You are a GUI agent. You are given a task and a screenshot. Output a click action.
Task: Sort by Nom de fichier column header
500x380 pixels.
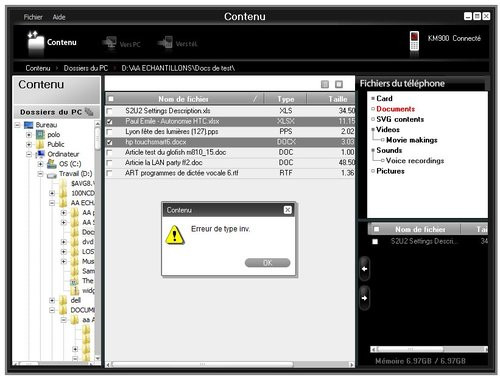183,99
